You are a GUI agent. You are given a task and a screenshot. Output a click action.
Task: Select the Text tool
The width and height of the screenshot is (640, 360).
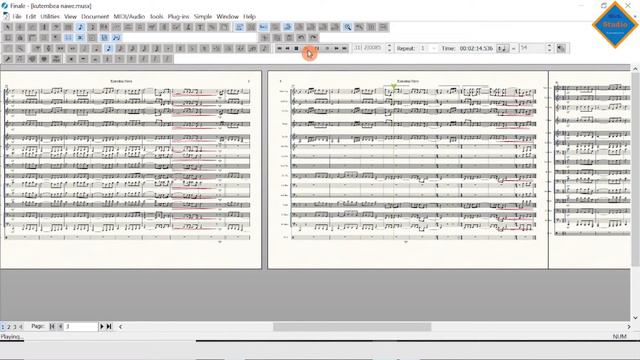(x=200, y=27)
